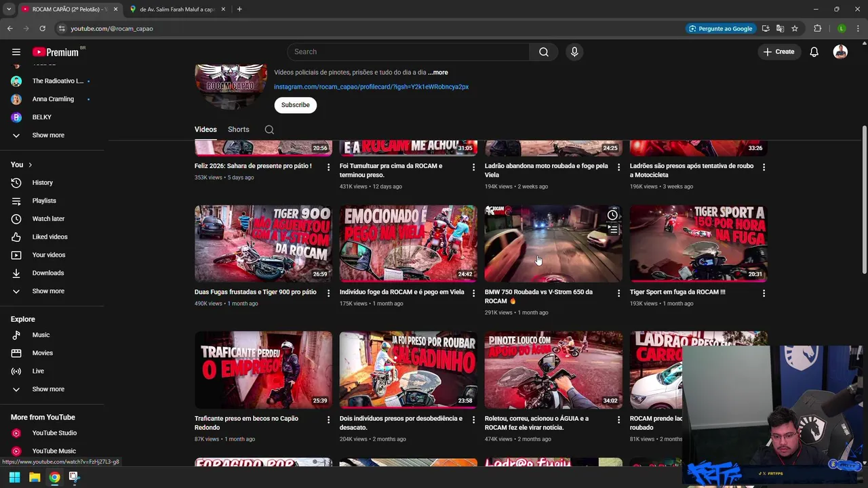Screen dimensions: 868x488
Task: Open a new browser tab
Action: (239, 9)
